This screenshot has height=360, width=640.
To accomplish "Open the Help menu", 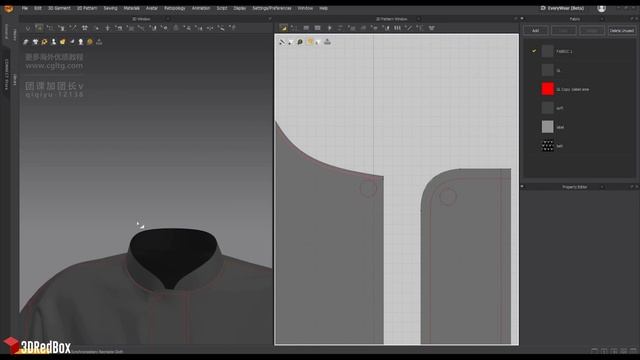I will [324, 8].
